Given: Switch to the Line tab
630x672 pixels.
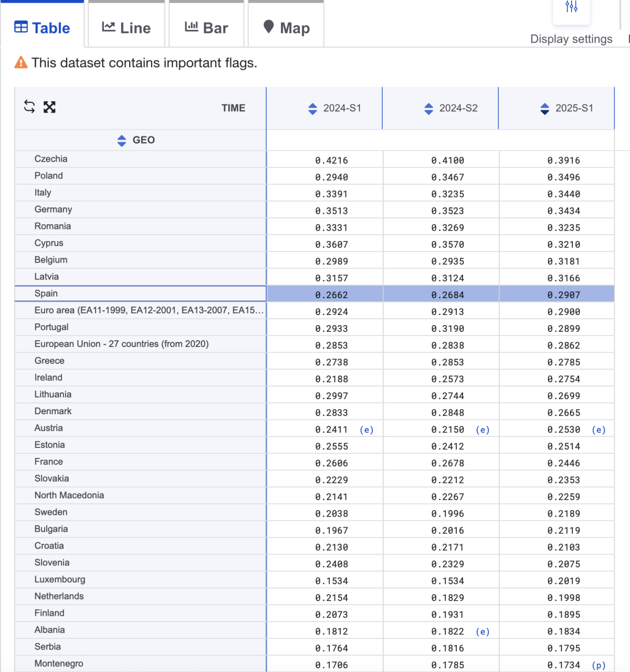Looking at the screenshot, I should coord(126,28).
